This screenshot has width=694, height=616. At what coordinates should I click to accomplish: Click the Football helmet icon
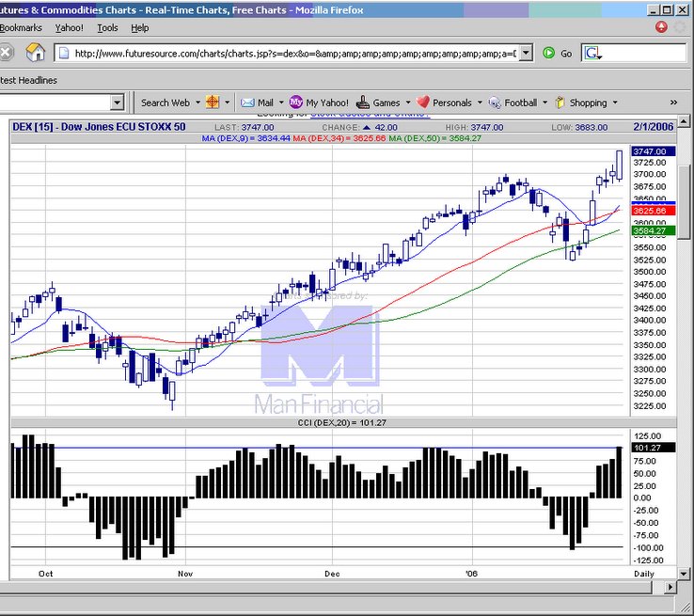pyautogui.click(x=495, y=103)
